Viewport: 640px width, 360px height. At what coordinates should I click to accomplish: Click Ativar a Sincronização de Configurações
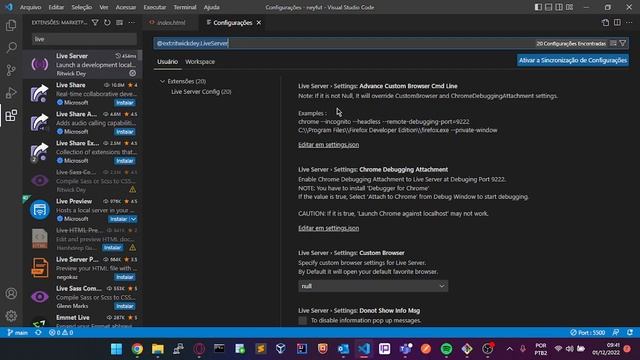tap(573, 60)
